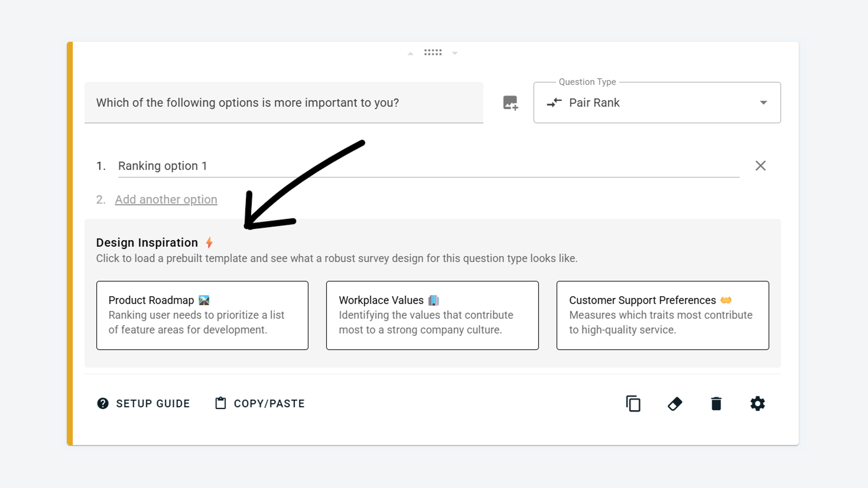Click Add another option link
The image size is (868, 488).
[166, 200]
